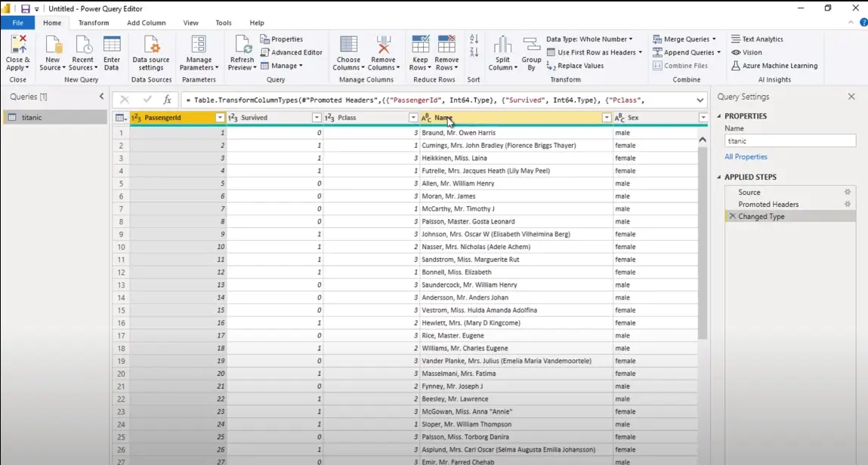This screenshot has height=465, width=868.
Task: Click the Choose Columns icon
Action: tap(348, 45)
